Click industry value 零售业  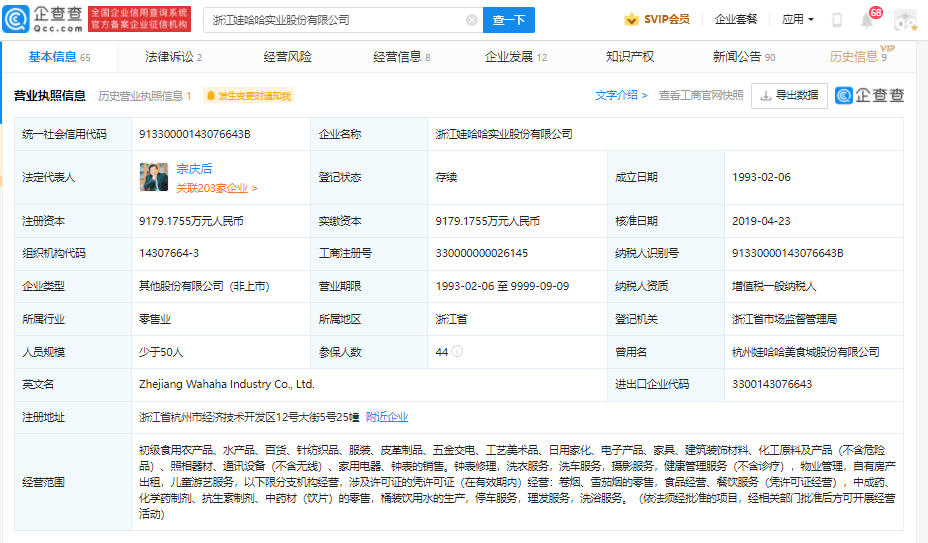pos(155,319)
